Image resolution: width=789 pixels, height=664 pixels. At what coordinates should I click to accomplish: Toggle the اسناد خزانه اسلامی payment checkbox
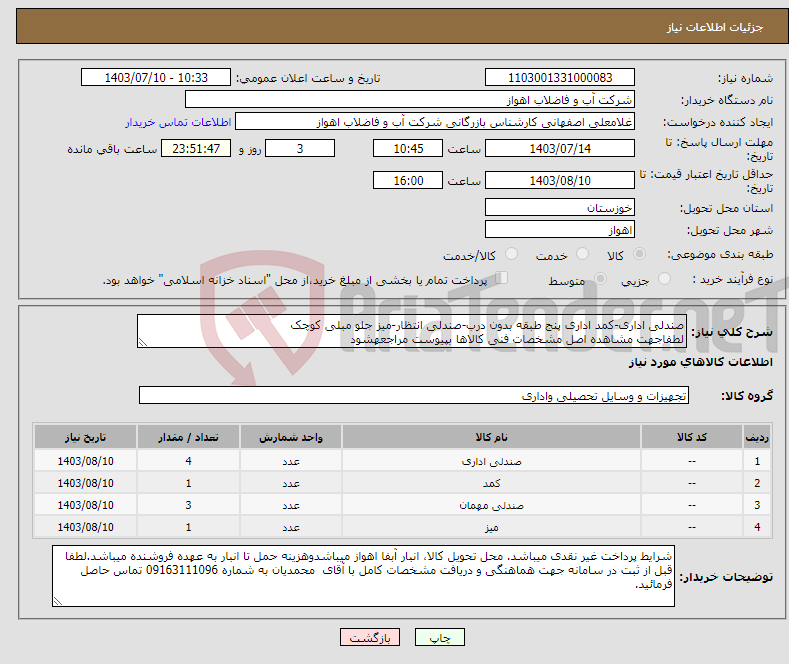pos(501,278)
